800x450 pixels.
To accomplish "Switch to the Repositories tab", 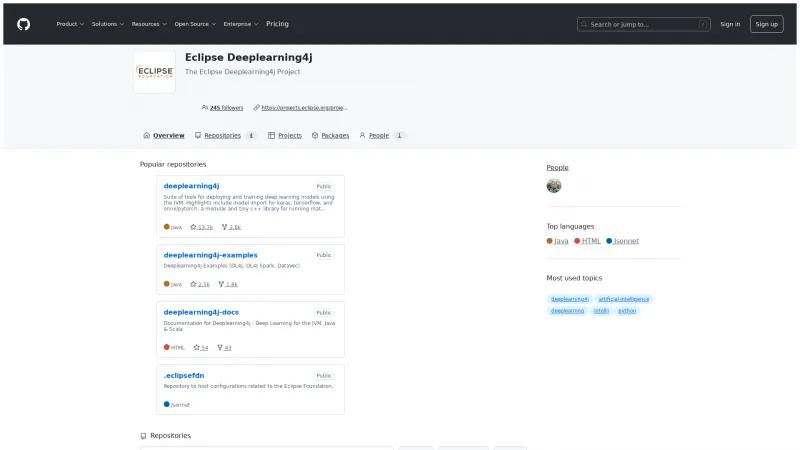I will (x=224, y=135).
